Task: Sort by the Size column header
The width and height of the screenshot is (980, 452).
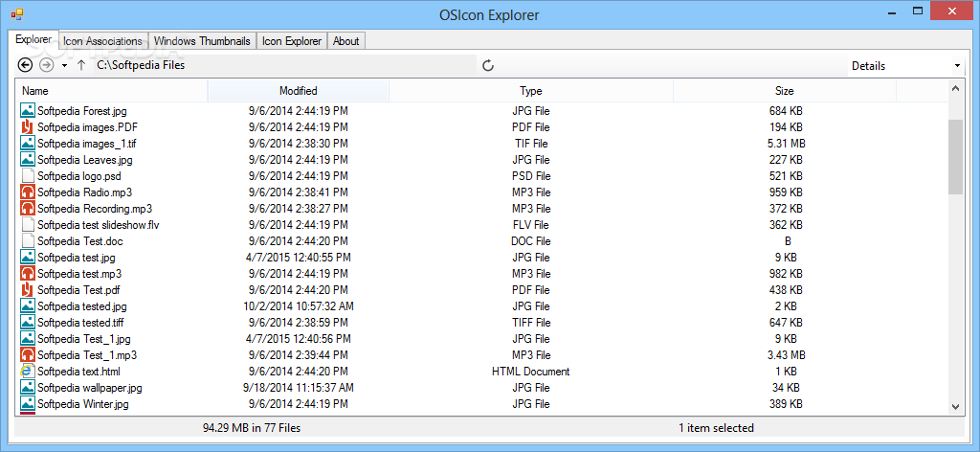Action: coord(785,91)
